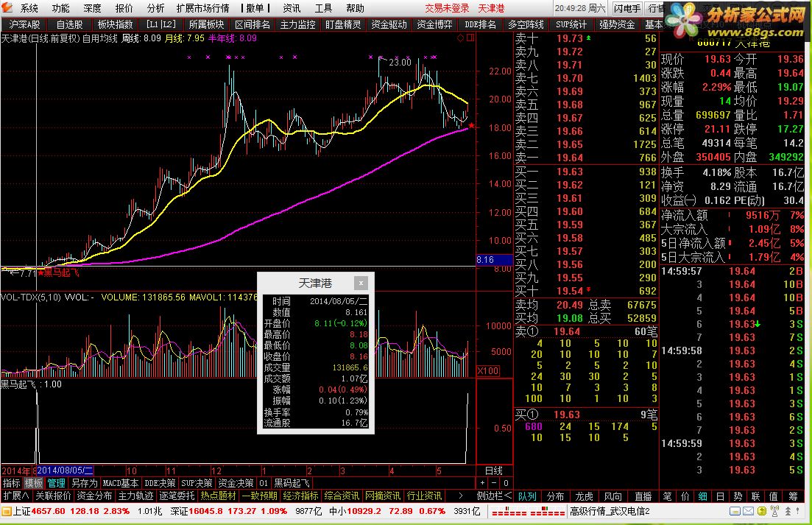Click the 另存为 template button

pyautogui.click(x=84, y=483)
